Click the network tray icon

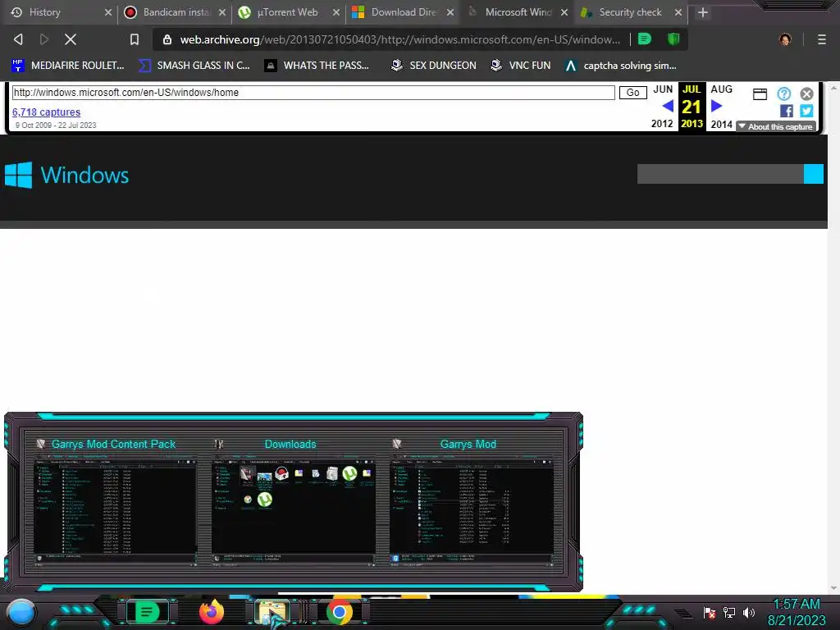click(729, 612)
